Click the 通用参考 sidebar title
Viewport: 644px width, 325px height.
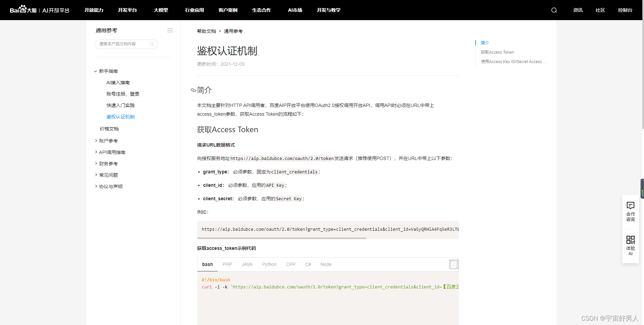click(x=106, y=31)
